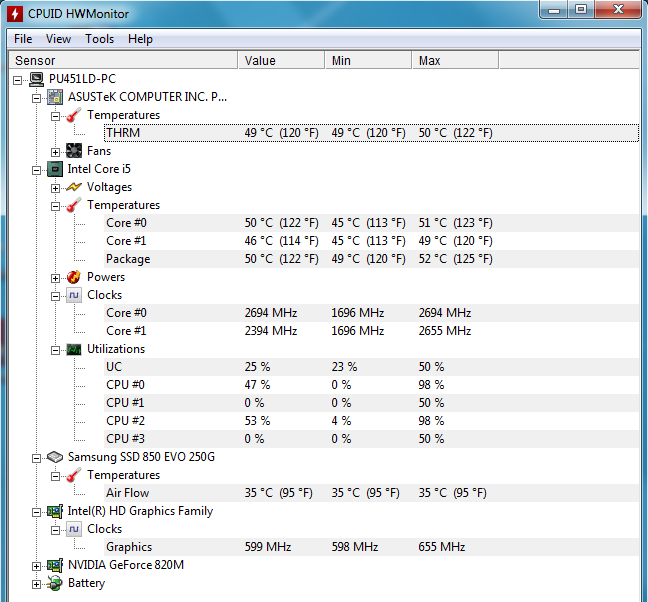This screenshot has height=602, width=648.
Task: Collapse the Intel Core i5 node
Action: point(36,170)
